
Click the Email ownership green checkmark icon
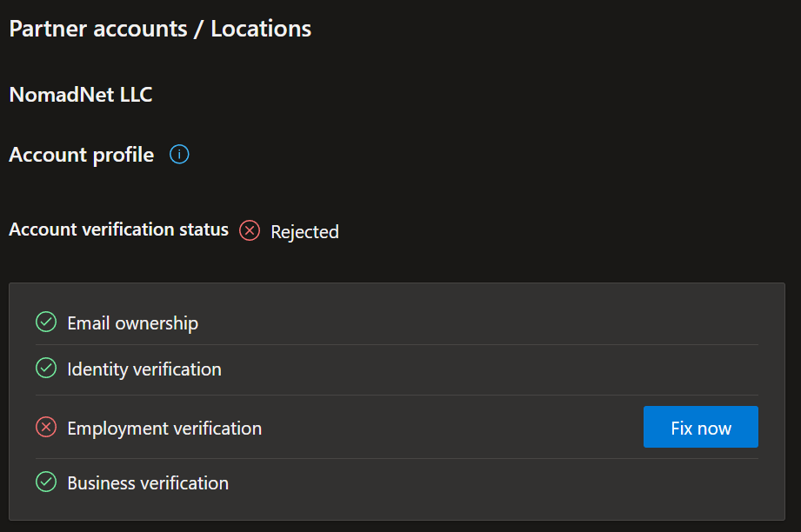(46, 323)
